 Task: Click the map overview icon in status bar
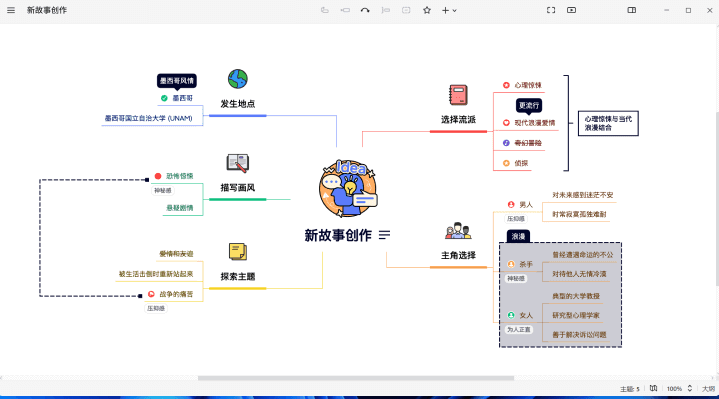coord(653,388)
